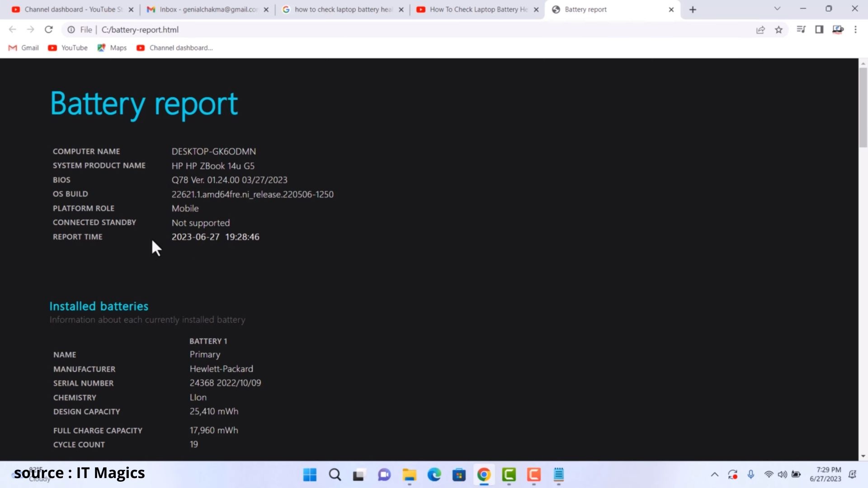Image resolution: width=868 pixels, height=488 pixels.
Task: Open Chrome's three-dot menu
Action: click(855, 30)
